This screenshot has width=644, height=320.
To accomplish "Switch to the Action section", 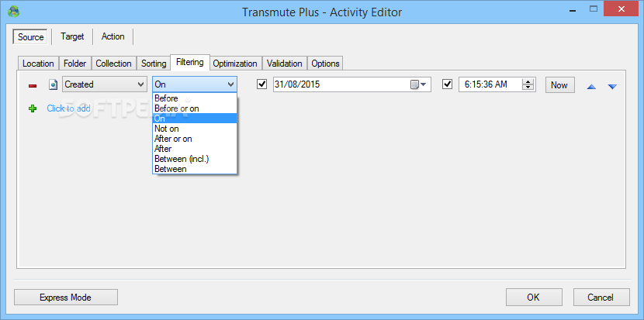I will click(113, 36).
